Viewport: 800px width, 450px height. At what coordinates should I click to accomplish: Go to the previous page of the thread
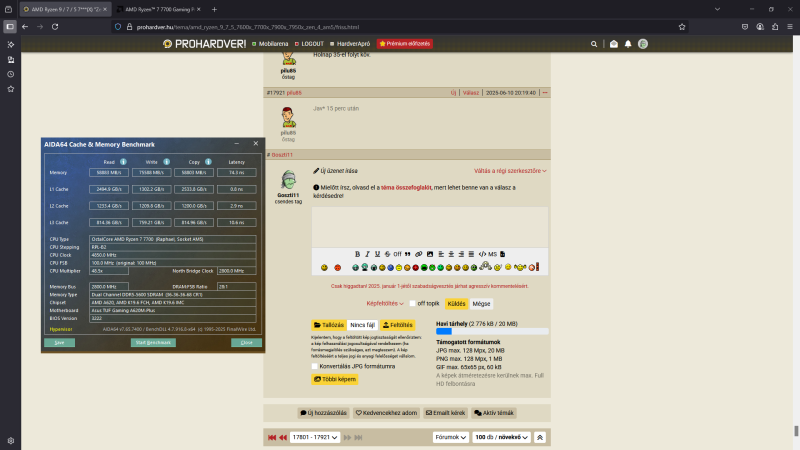(x=283, y=437)
